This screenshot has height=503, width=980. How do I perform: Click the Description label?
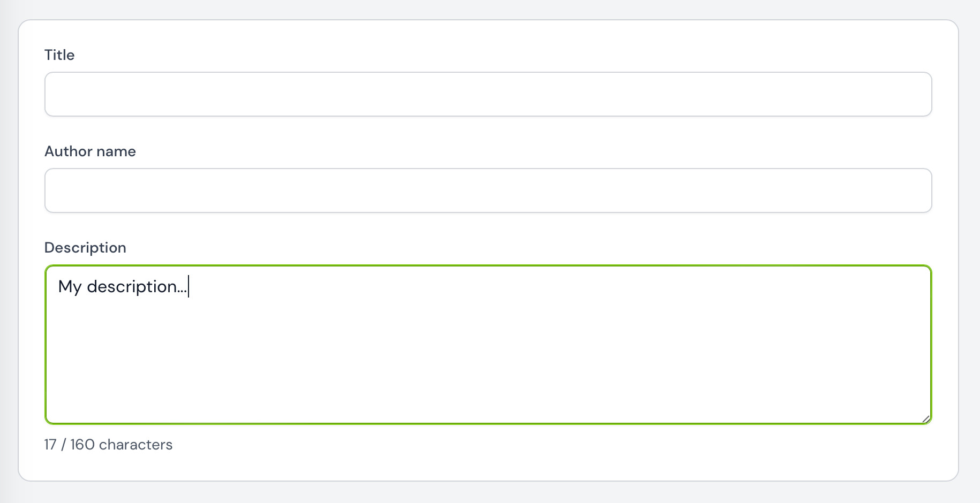85,247
